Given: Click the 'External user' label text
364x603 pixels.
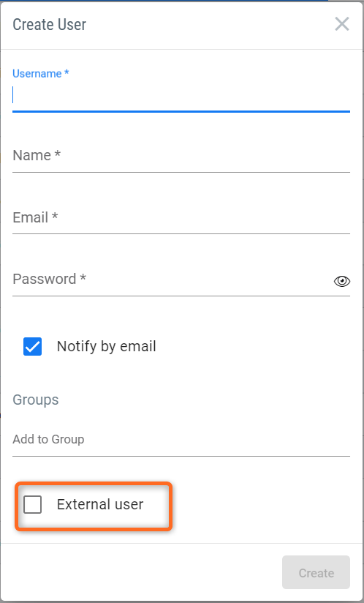Looking at the screenshot, I should click(100, 504).
